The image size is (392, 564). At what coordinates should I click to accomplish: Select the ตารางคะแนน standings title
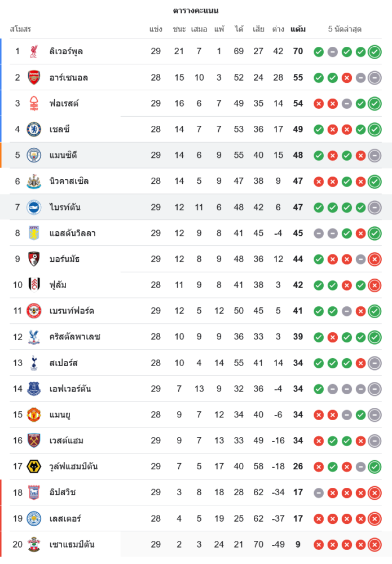(x=196, y=11)
